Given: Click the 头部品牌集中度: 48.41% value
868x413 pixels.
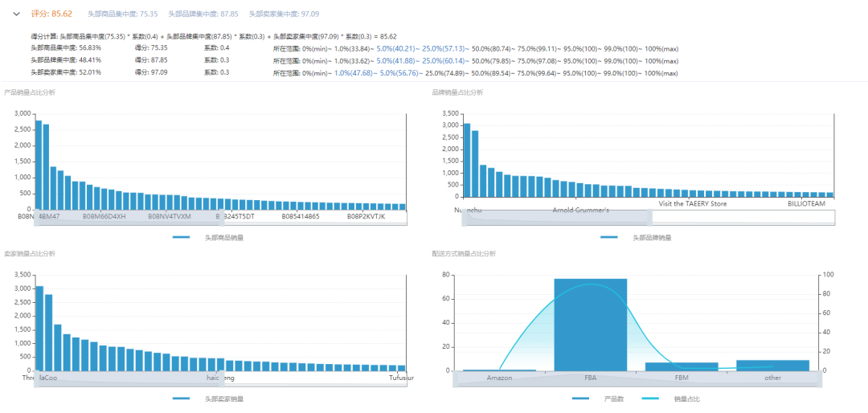Looking at the screenshot, I should click(66, 60).
